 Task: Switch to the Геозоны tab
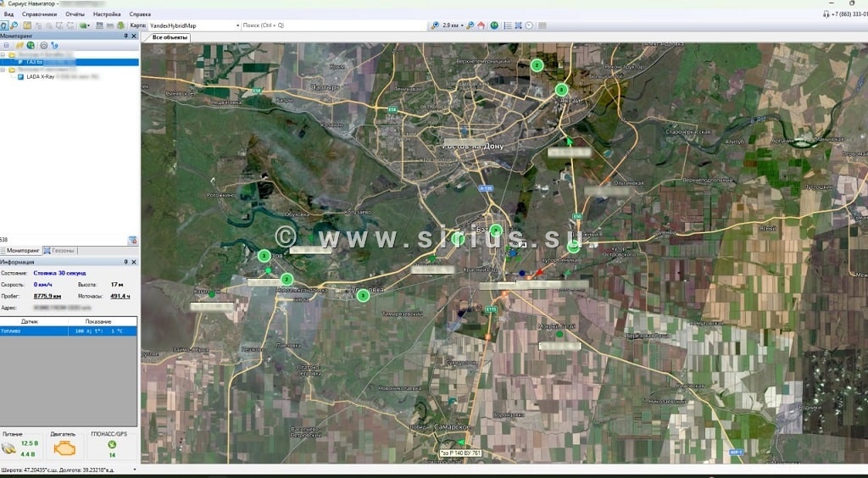tap(59, 251)
